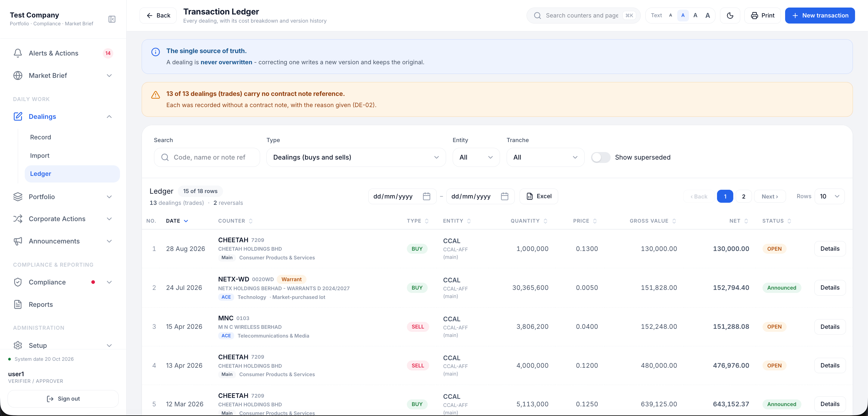Select the second-largest text size A

pos(695,15)
